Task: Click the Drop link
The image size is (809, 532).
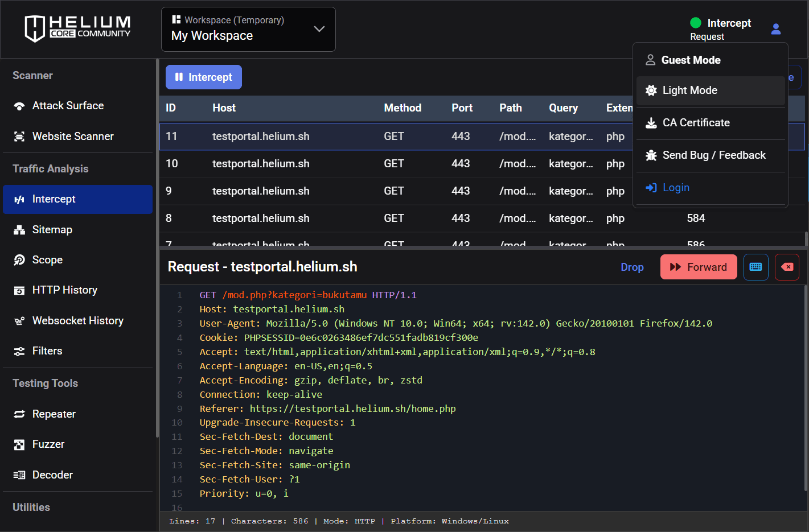Action: [x=632, y=267]
